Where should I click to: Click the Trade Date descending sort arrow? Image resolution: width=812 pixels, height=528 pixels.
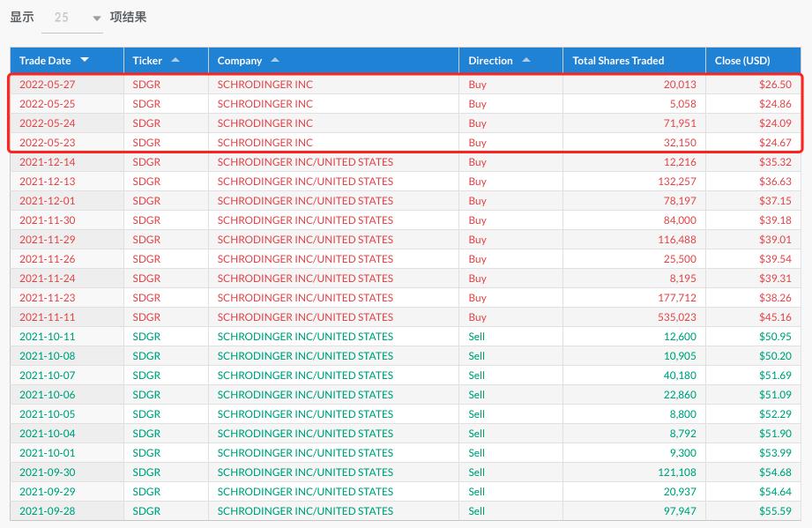[x=85, y=60]
